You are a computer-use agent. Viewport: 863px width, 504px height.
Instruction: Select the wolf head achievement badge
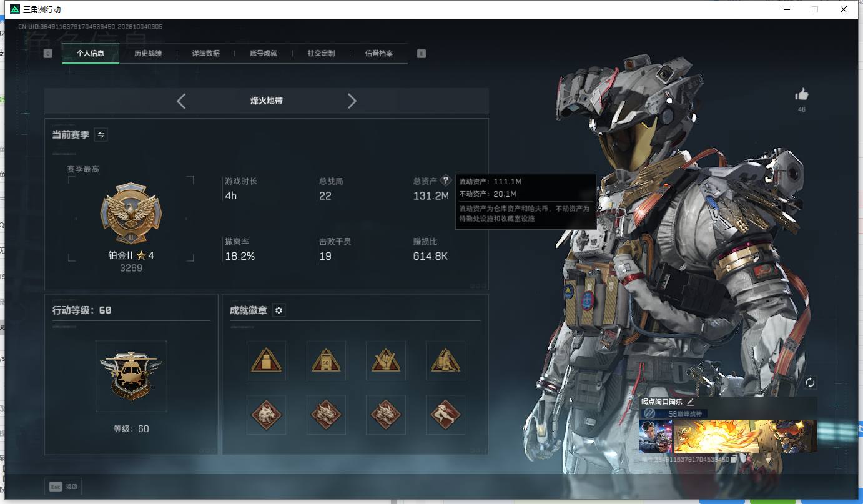click(267, 415)
